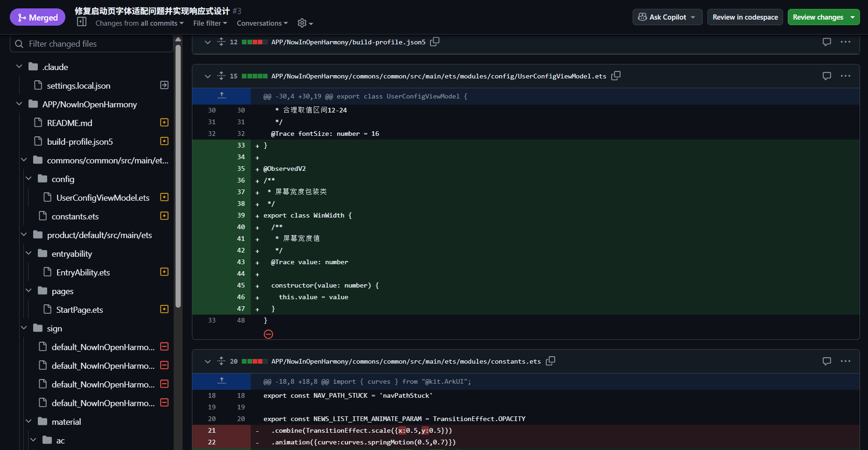Expand lines above constants.ets diff hunk

click(x=222, y=381)
